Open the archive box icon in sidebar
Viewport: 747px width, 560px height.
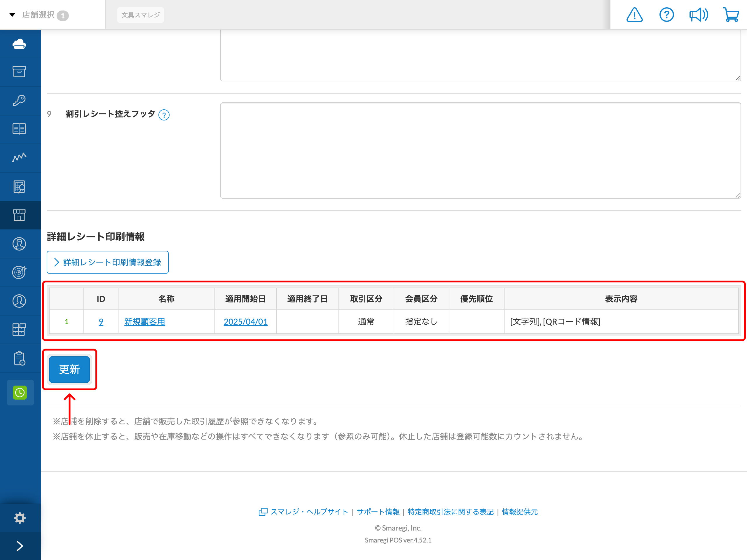pos(19,72)
